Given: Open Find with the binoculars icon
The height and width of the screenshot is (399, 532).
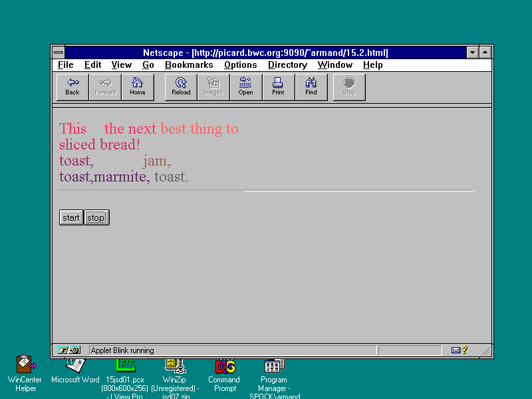Looking at the screenshot, I should 311,87.
